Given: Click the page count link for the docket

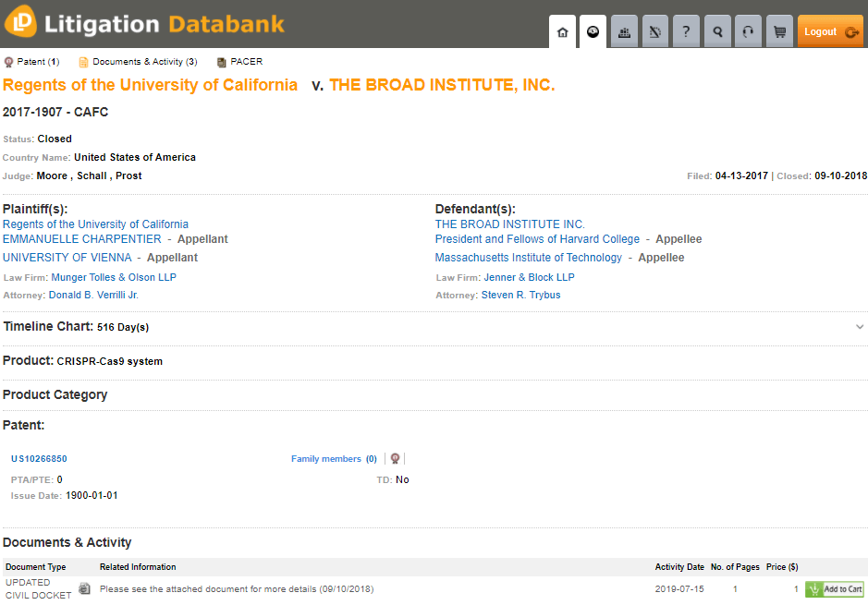Looking at the screenshot, I should pyautogui.click(x=735, y=588).
